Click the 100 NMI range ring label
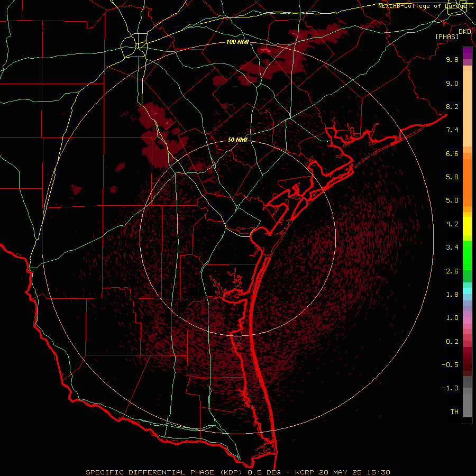The height and width of the screenshot is (476, 476). (x=237, y=42)
